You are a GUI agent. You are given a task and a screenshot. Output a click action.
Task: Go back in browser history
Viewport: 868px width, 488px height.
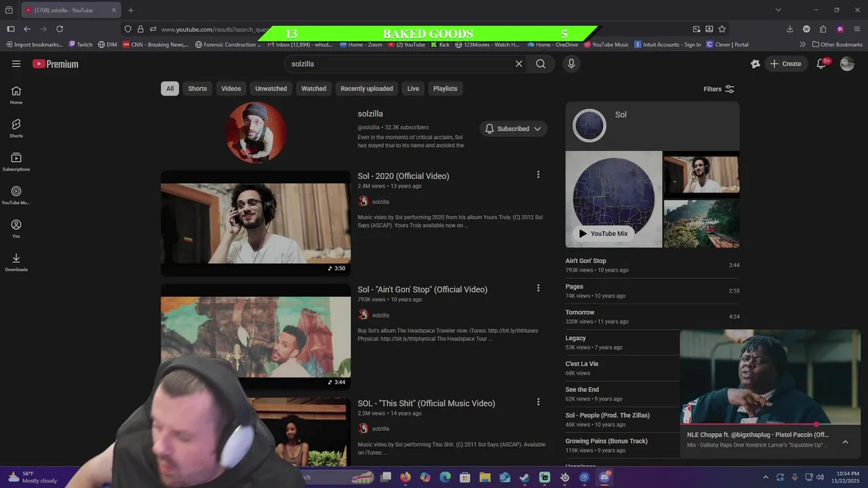(27, 29)
